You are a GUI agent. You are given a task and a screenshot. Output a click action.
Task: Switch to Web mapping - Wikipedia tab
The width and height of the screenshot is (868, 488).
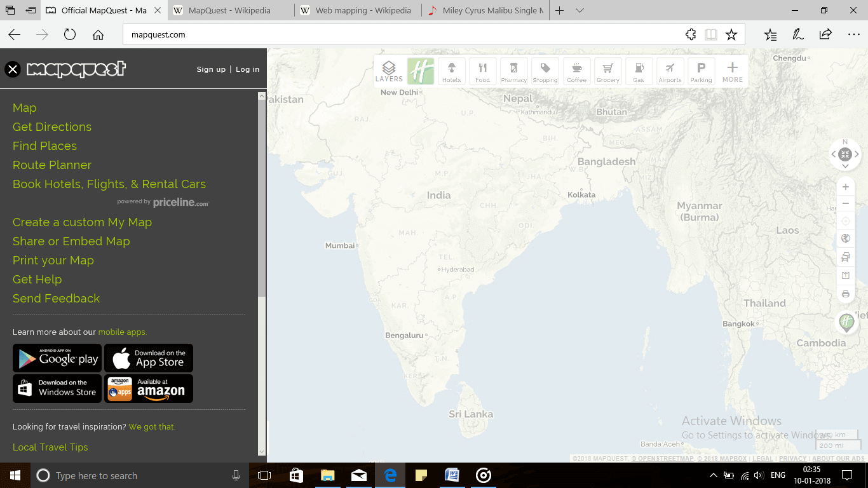tap(356, 11)
